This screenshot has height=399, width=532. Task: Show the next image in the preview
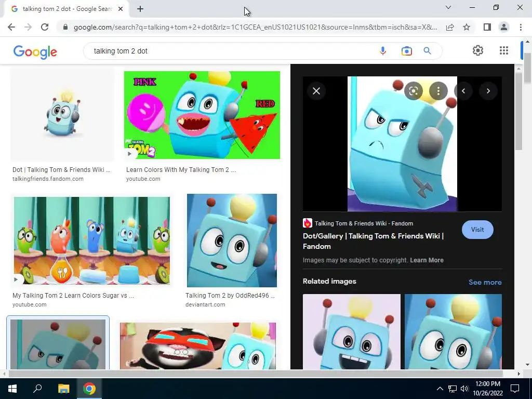pyautogui.click(x=488, y=91)
